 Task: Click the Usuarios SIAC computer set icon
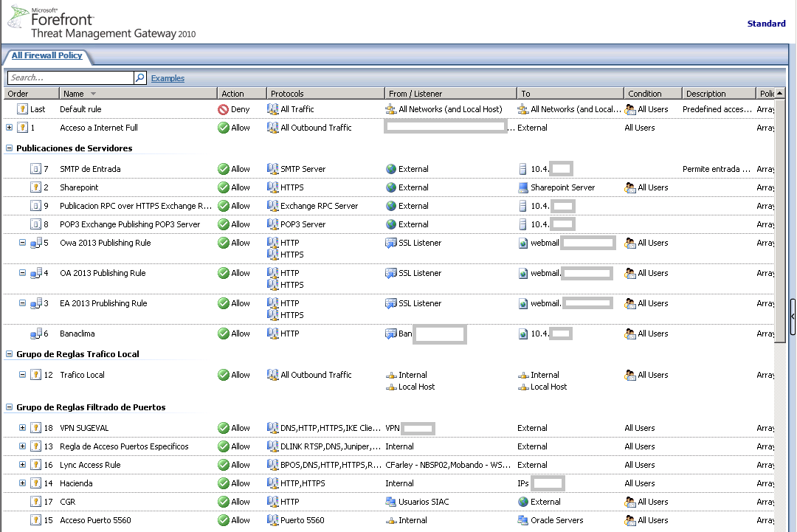pyautogui.click(x=391, y=502)
